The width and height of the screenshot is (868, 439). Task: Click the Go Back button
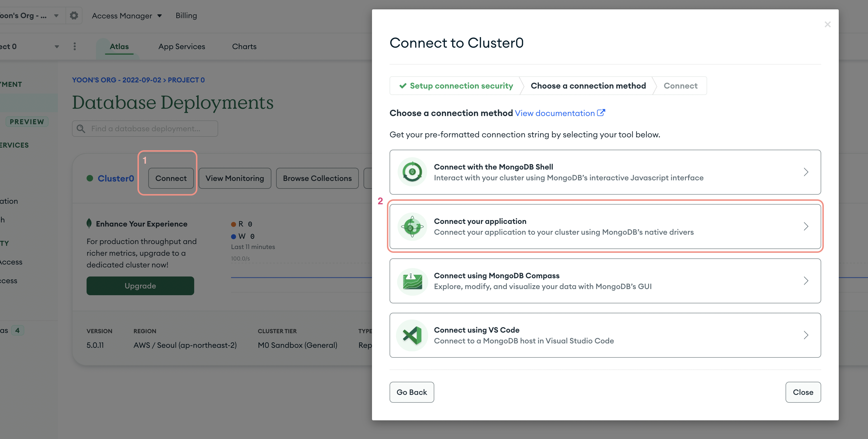pyautogui.click(x=411, y=392)
